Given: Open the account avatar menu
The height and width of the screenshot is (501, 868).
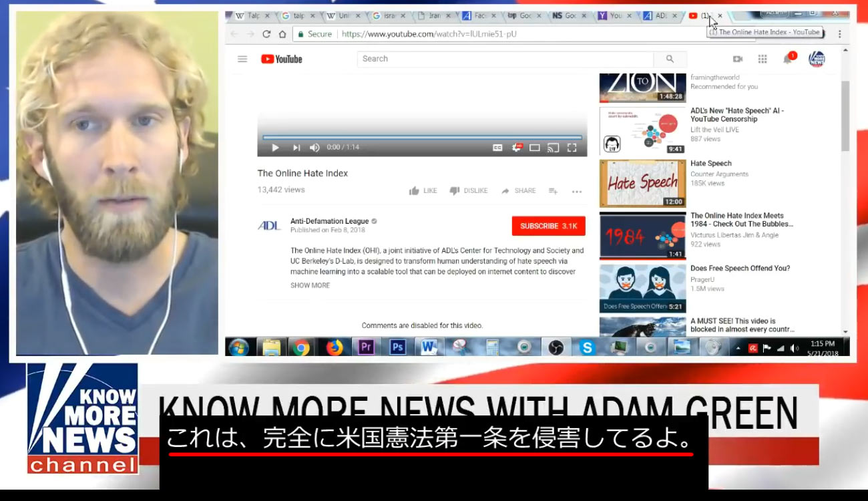Looking at the screenshot, I should point(817,59).
